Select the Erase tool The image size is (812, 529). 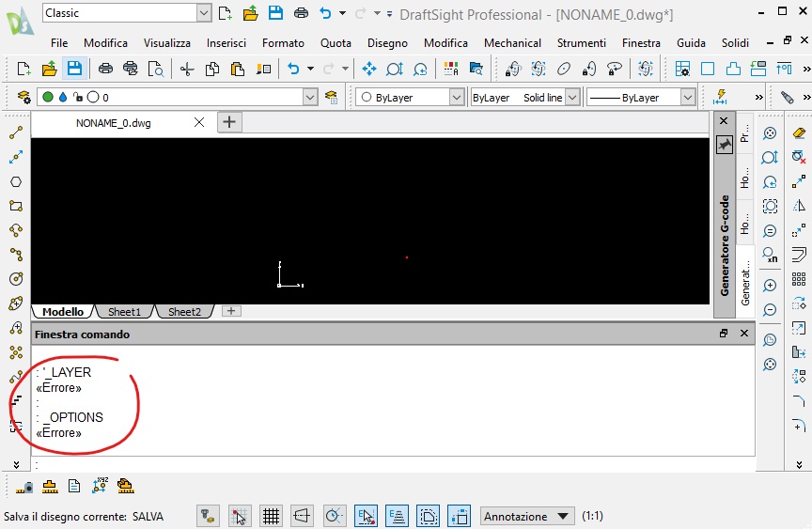(x=799, y=133)
